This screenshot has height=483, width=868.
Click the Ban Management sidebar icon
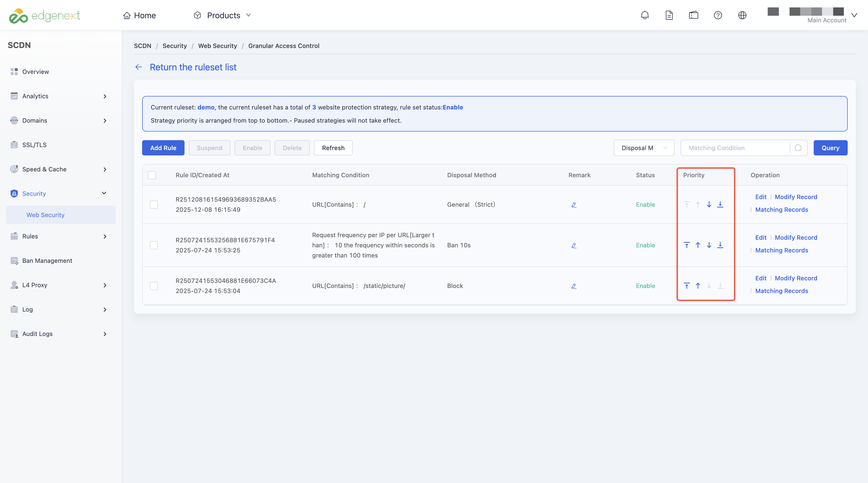pos(14,261)
